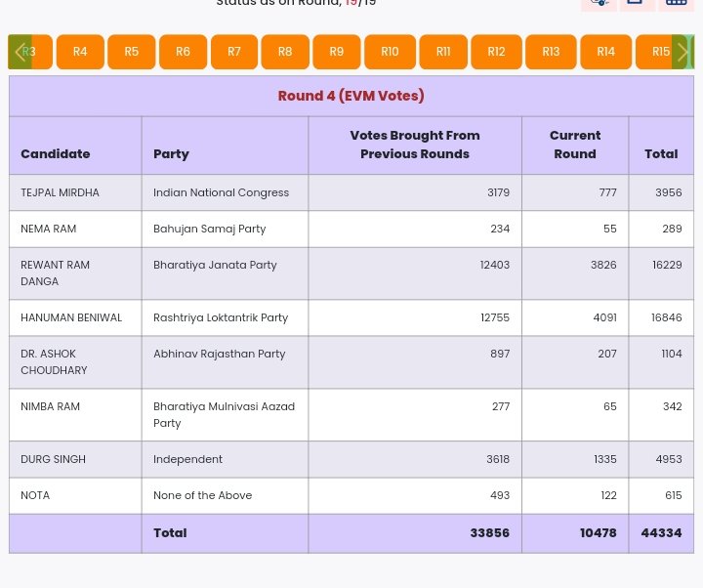Open the R10 round tab
This screenshot has width=703, height=588.
(x=390, y=52)
